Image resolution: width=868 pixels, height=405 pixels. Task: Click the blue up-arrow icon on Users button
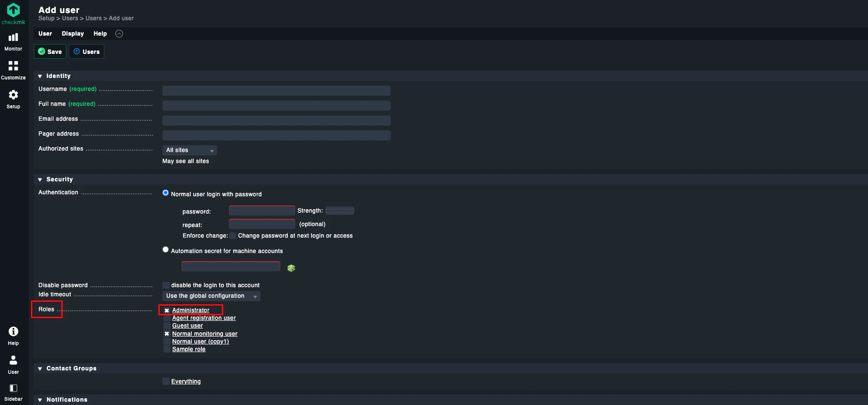(76, 51)
